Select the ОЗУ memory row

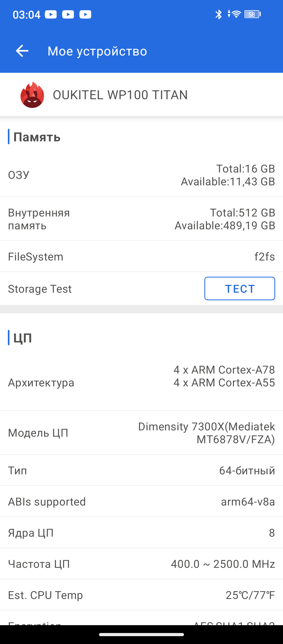click(141, 175)
